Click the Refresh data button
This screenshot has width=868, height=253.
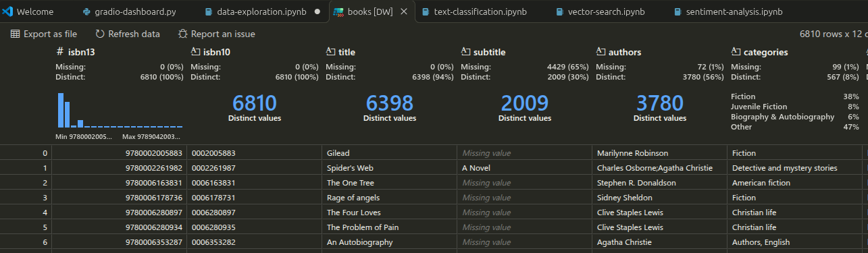coord(128,34)
